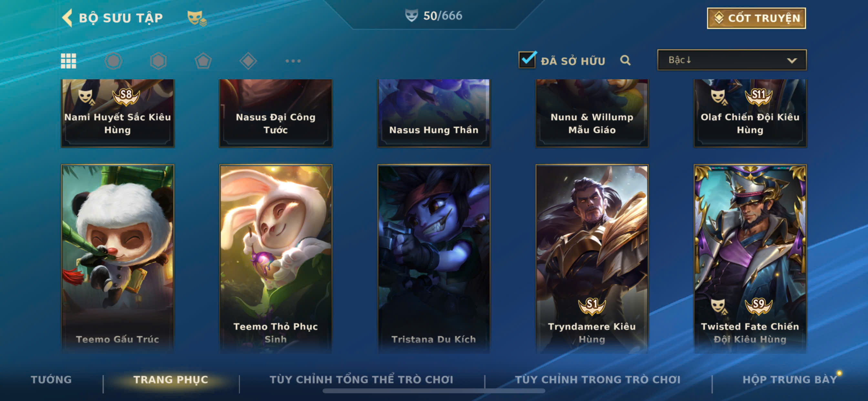Click the horizontal scrollbar at the bottom

click(434, 391)
